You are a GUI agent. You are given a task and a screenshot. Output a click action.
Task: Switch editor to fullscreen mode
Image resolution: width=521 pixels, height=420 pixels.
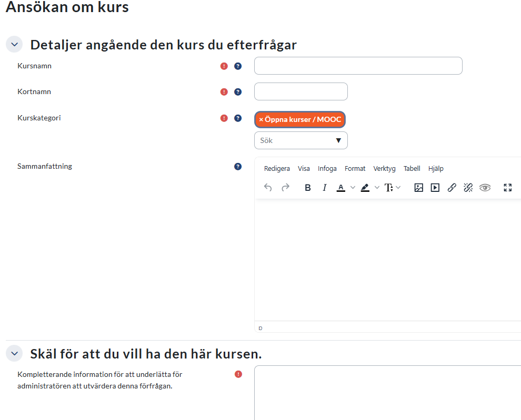click(508, 188)
